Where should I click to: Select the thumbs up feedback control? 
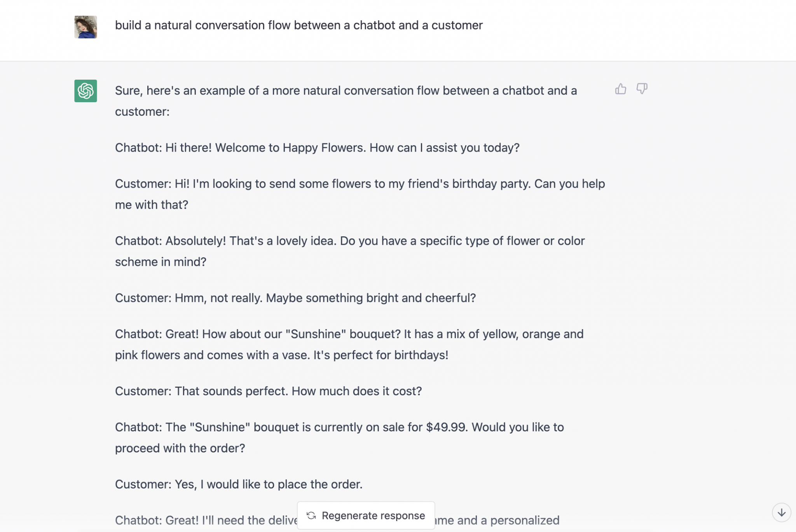[x=620, y=89]
